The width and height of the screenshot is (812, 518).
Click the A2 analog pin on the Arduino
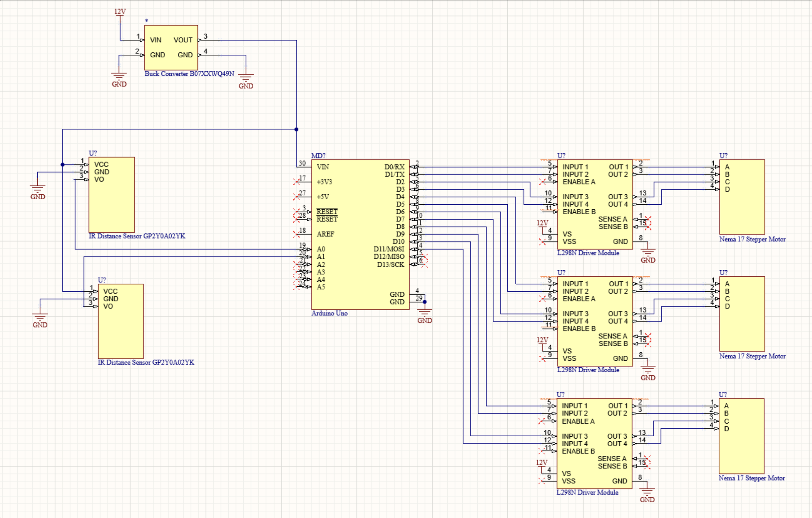coord(321,264)
